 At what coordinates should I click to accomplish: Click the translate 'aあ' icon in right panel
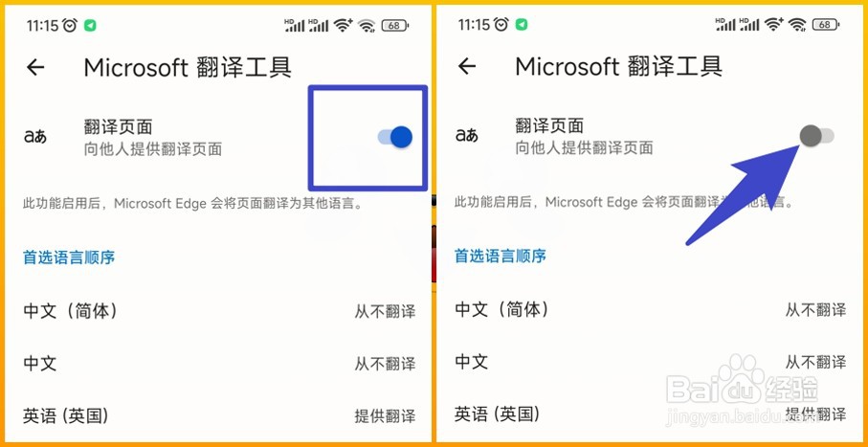(467, 135)
